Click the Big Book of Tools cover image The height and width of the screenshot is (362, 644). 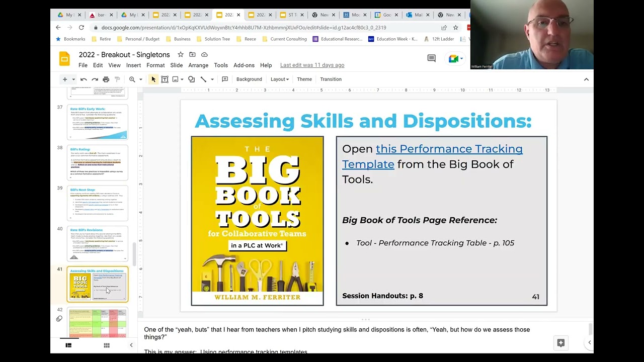[x=257, y=221]
